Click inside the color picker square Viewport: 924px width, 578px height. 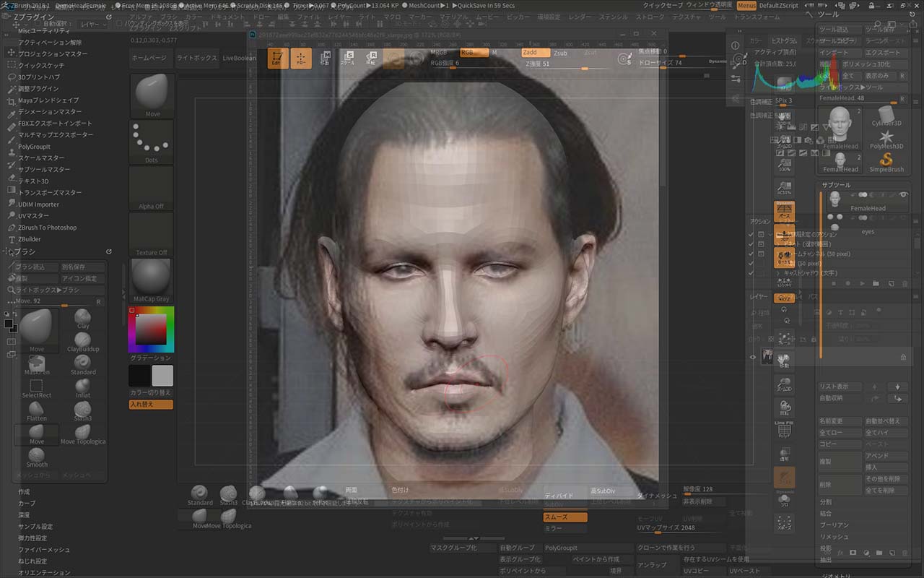pos(151,329)
